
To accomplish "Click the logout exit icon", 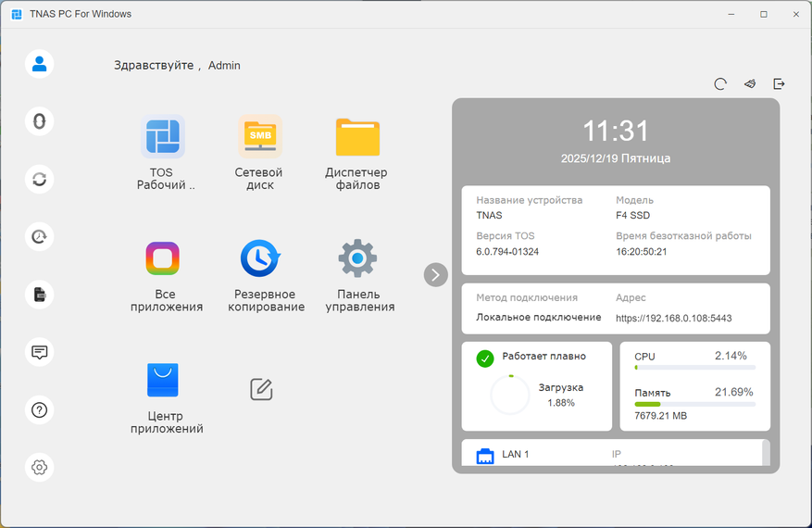I will [779, 83].
